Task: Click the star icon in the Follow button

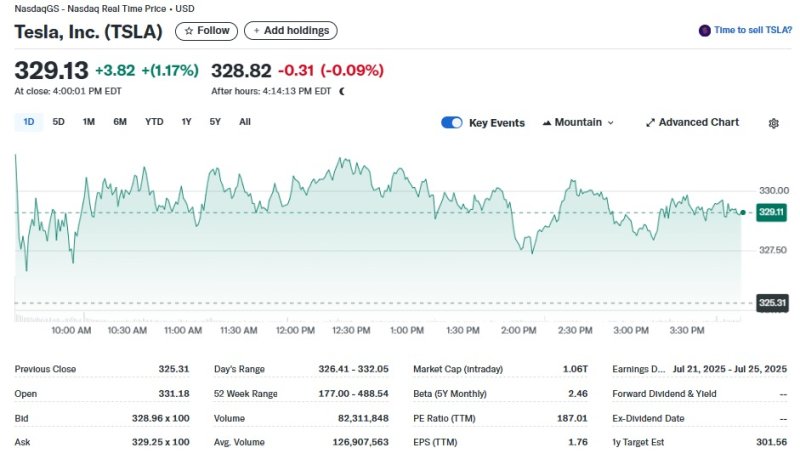Action: click(x=189, y=31)
